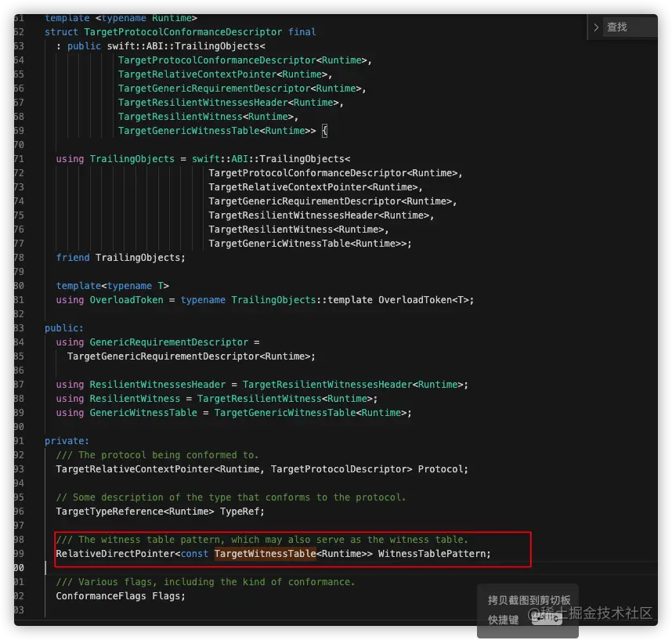
Task: Click RelativeDirectPointer type name
Action: tap(115, 554)
